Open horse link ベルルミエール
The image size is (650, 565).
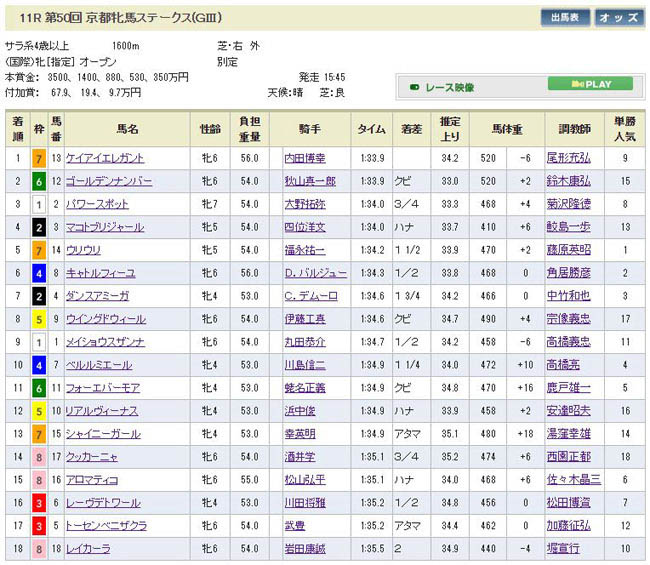point(99,365)
